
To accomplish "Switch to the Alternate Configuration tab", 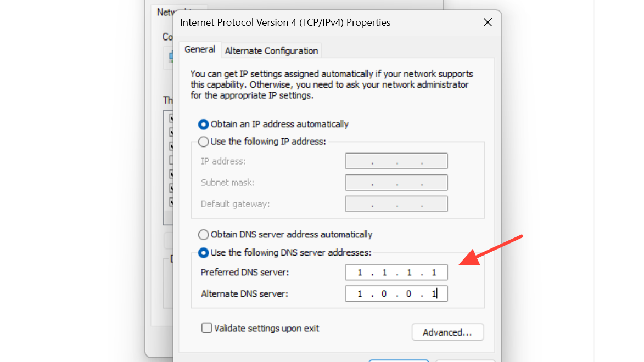I will (x=271, y=51).
